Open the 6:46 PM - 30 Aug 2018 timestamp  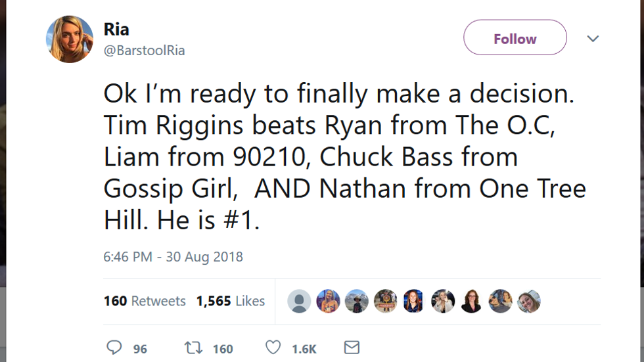pyautogui.click(x=173, y=256)
